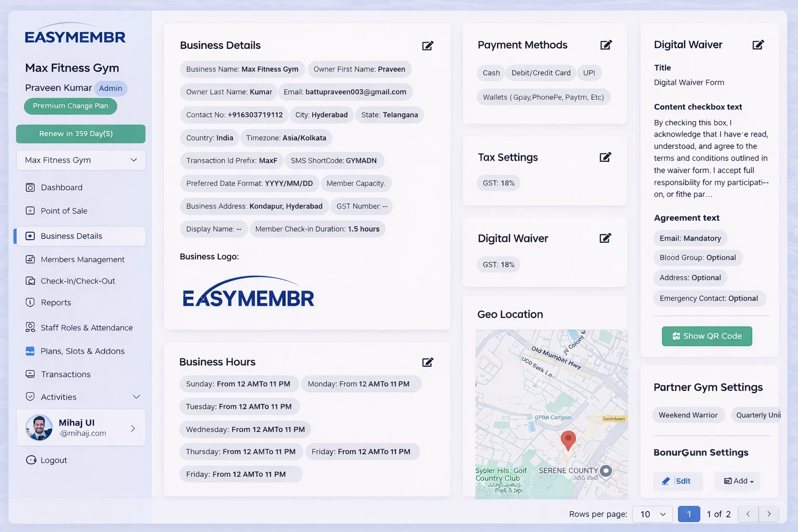
Task: Select the Cash payment option
Action: pos(490,73)
